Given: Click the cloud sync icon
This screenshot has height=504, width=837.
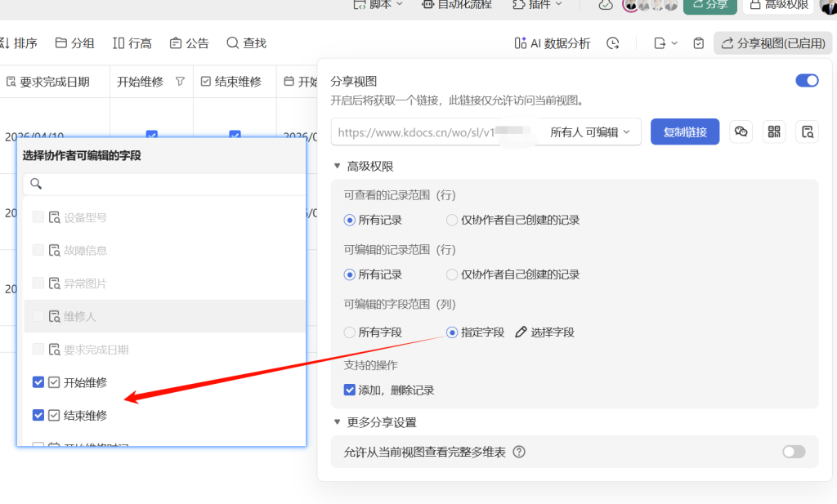Looking at the screenshot, I should (606, 5).
